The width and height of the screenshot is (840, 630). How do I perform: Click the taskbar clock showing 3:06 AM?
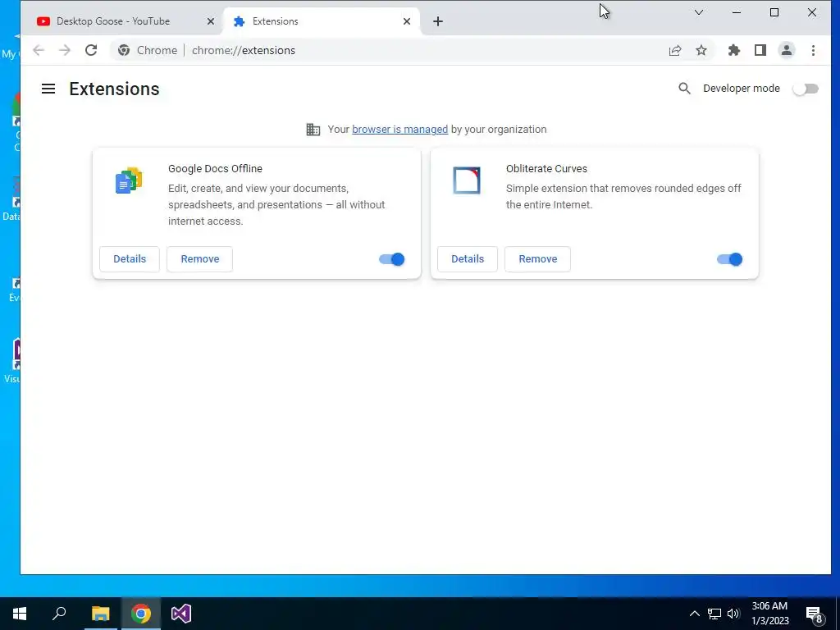769,614
